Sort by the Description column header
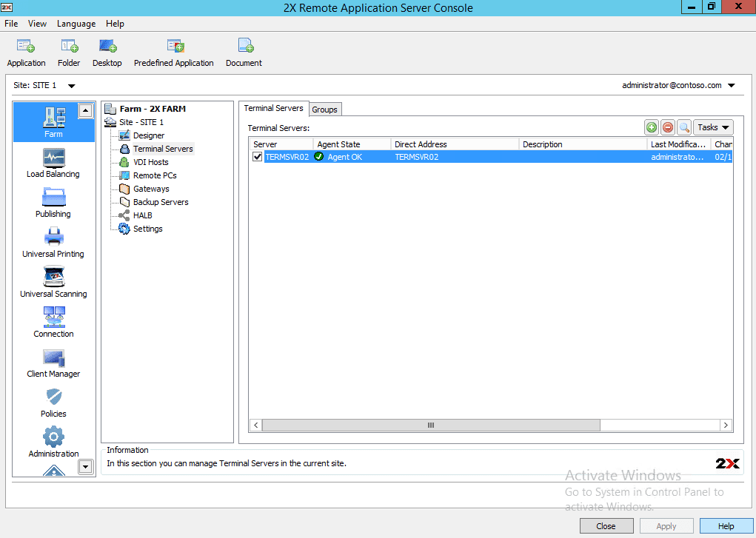Image resolution: width=756 pixels, height=538 pixels. [583, 144]
